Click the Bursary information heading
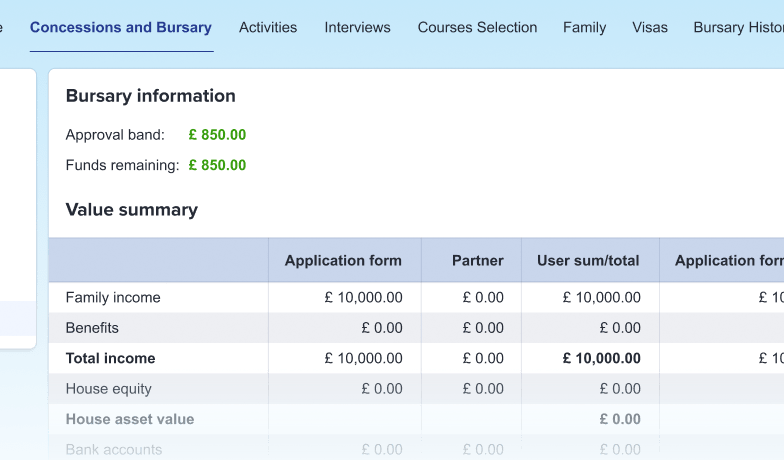 click(150, 96)
